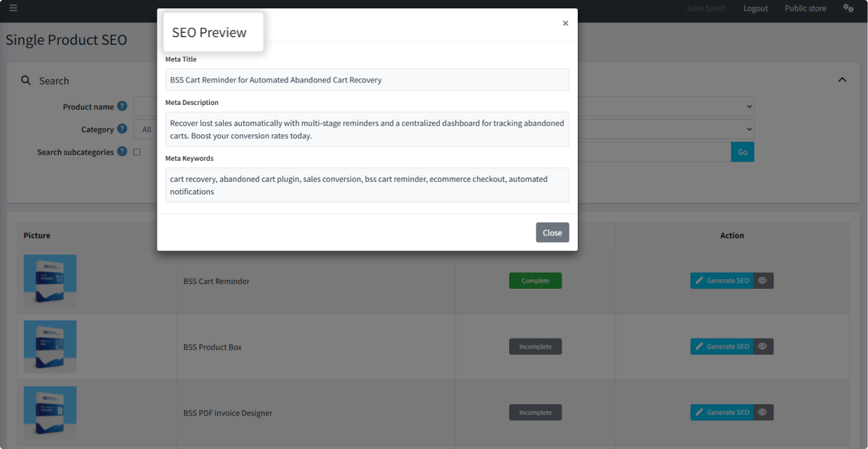This screenshot has width=868, height=449.
Task: Preview SEO with eye icon for BSS Product Box
Action: click(763, 346)
